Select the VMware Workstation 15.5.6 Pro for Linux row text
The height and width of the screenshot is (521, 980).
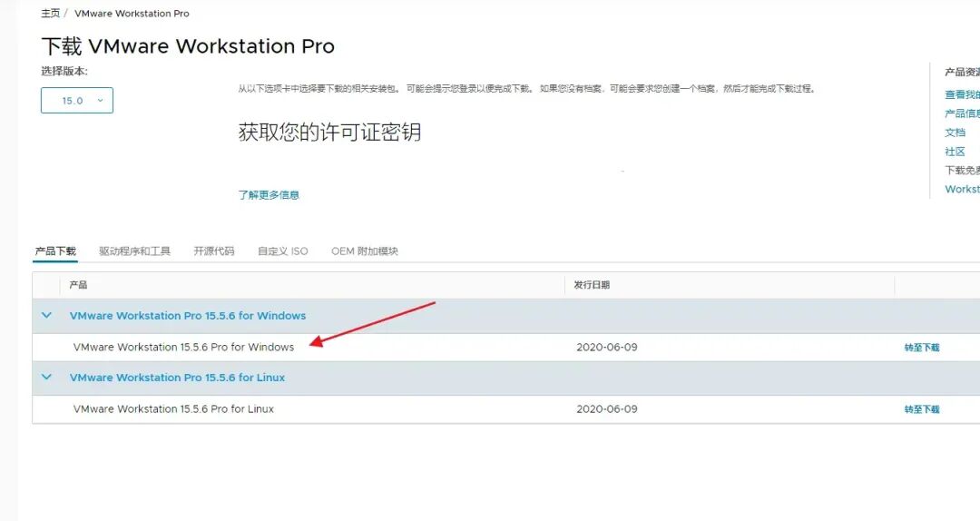[173, 409]
